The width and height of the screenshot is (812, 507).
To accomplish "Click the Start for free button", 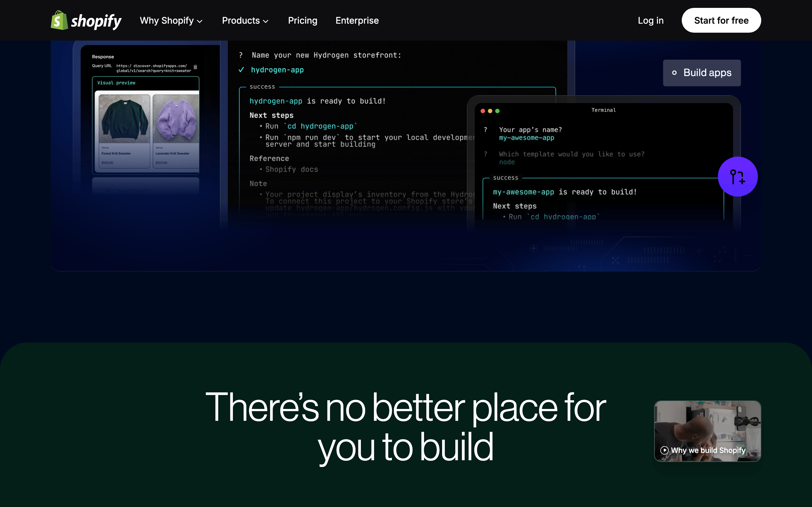I will [721, 21].
